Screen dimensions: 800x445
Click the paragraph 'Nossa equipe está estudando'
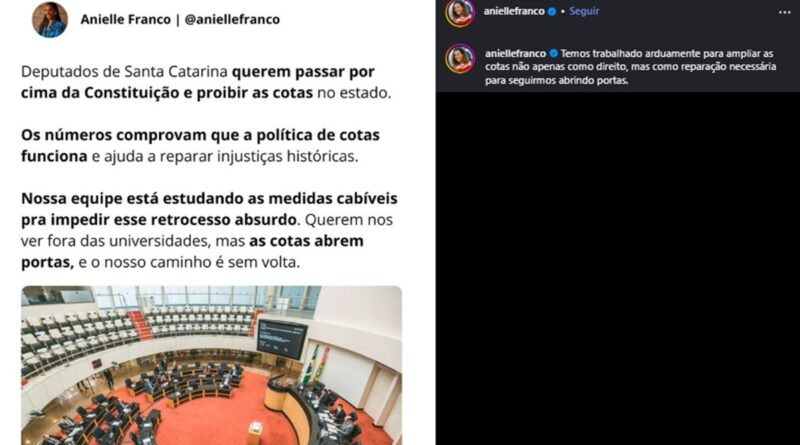(x=209, y=230)
